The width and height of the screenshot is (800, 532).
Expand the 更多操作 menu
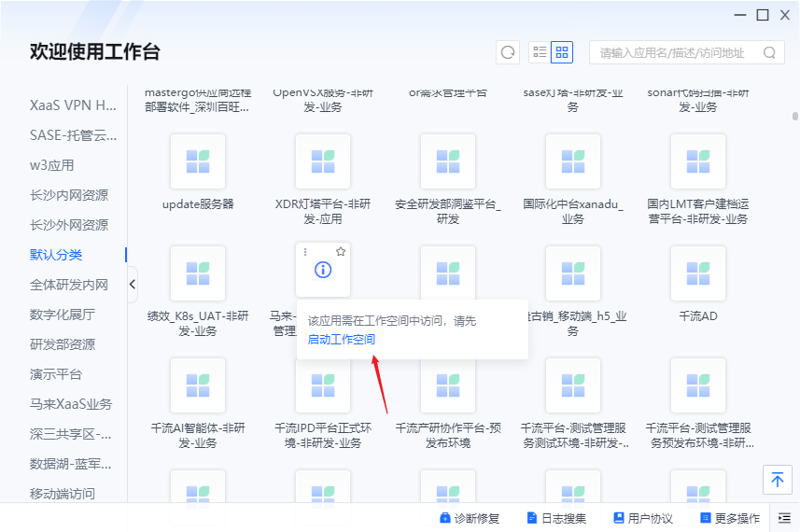tap(730, 518)
